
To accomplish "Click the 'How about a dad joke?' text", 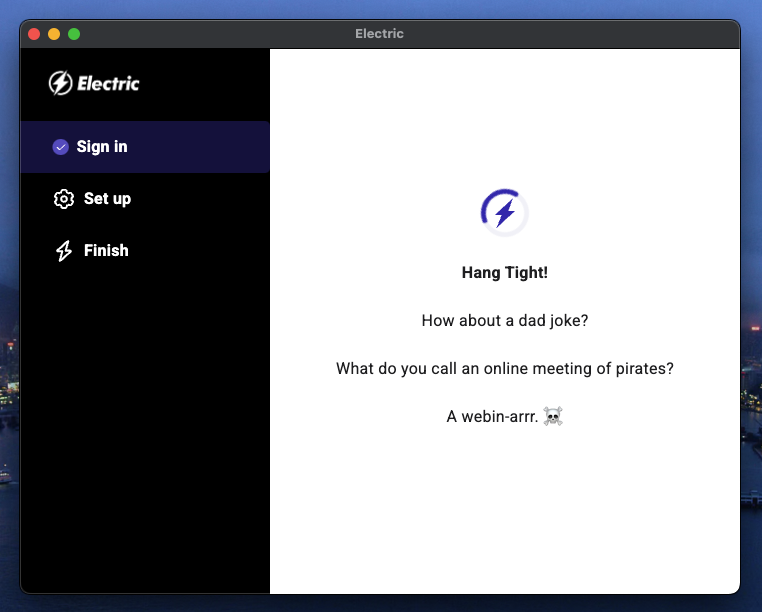I will coord(504,321).
